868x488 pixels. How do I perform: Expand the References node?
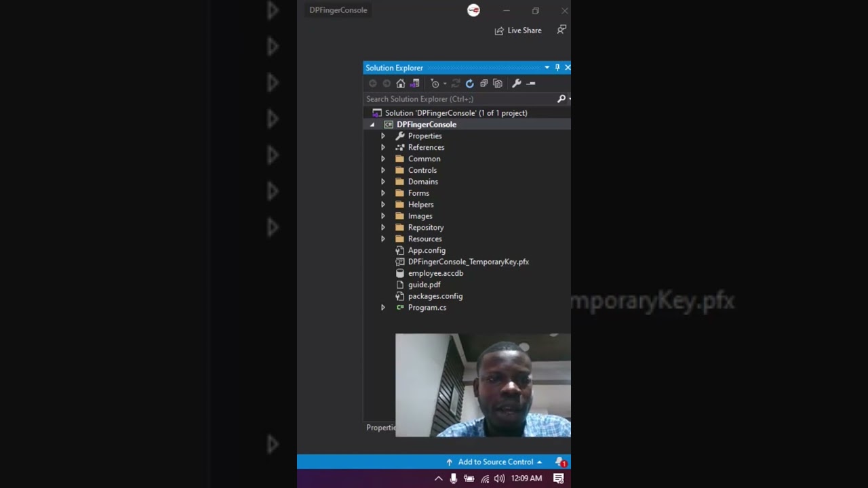pos(383,148)
